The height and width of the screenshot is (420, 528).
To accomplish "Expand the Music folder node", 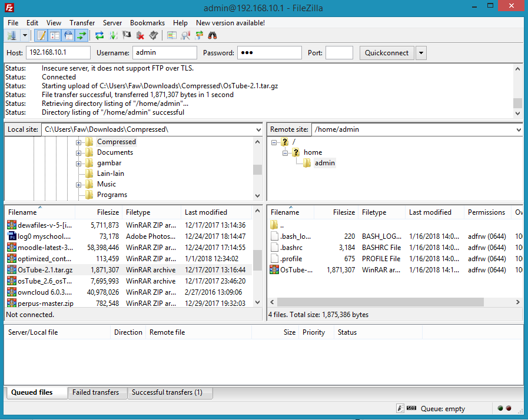I will coord(78,185).
